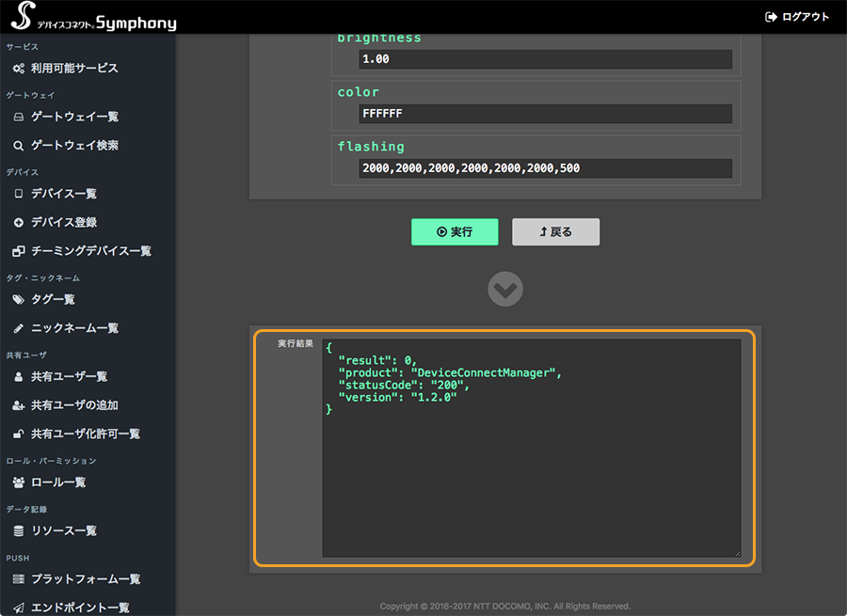Click the unlock icon for 共有ユーザ化許可一覧

tap(19, 434)
